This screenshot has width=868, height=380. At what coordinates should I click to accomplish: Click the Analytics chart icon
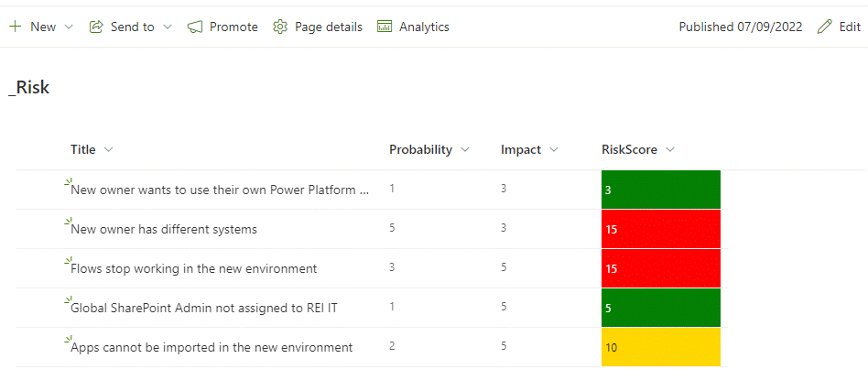tap(385, 27)
